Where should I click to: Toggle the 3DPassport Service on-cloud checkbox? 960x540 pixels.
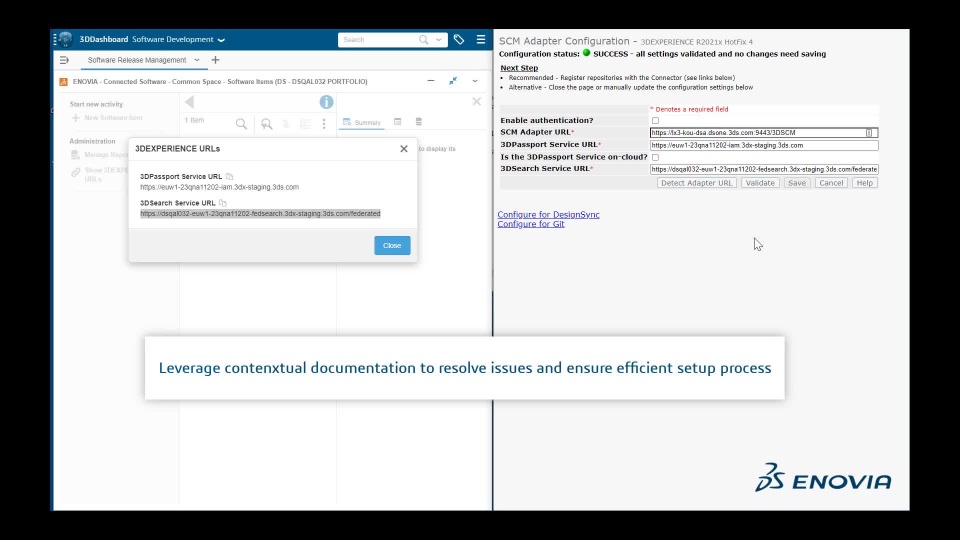(655, 157)
